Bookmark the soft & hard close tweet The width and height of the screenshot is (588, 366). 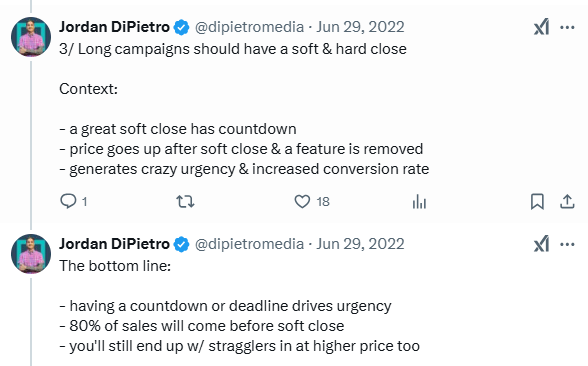(537, 201)
